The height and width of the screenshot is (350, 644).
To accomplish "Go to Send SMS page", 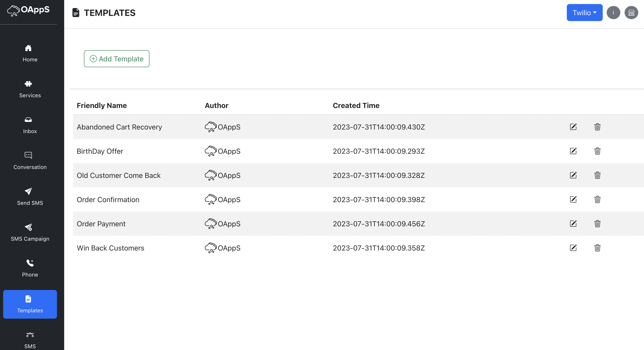I will click(x=30, y=197).
